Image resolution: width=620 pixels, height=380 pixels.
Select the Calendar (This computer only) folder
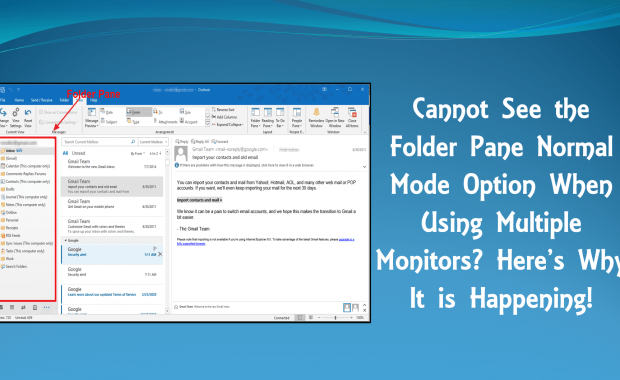[x=27, y=166]
